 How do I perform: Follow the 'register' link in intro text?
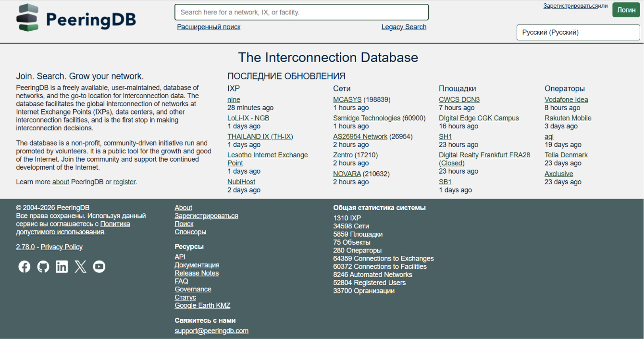click(x=124, y=182)
